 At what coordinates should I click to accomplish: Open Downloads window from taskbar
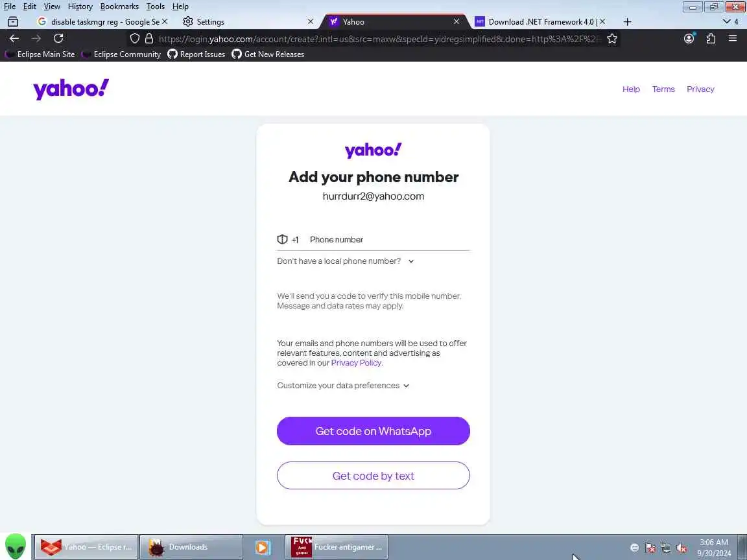point(191,547)
